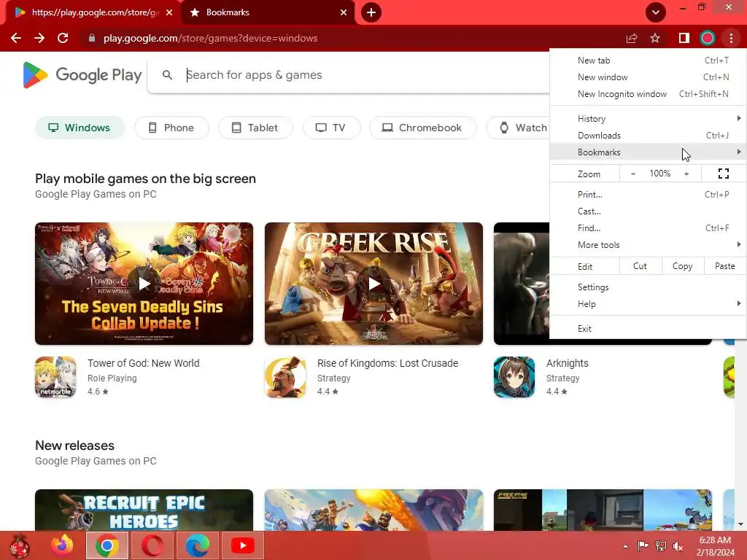The width and height of the screenshot is (747, 560).
Task: Choose New window from Chrome menu
Action: click(648, 77)
